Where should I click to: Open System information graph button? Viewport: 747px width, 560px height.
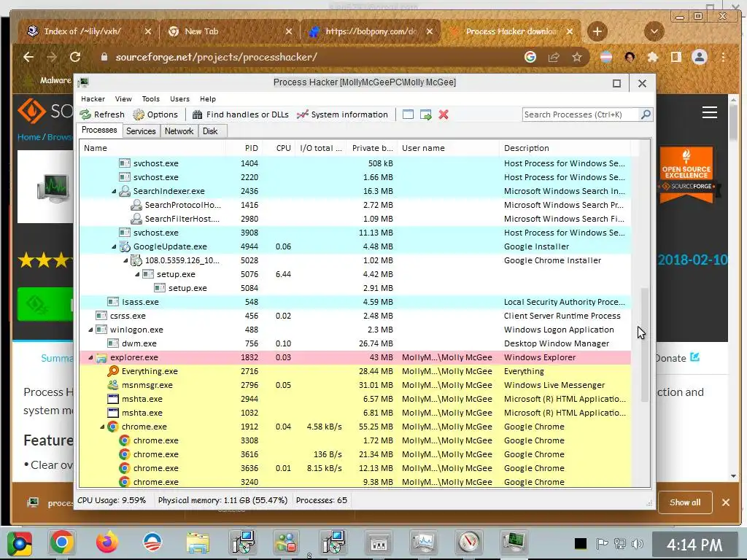click(342, 114)
